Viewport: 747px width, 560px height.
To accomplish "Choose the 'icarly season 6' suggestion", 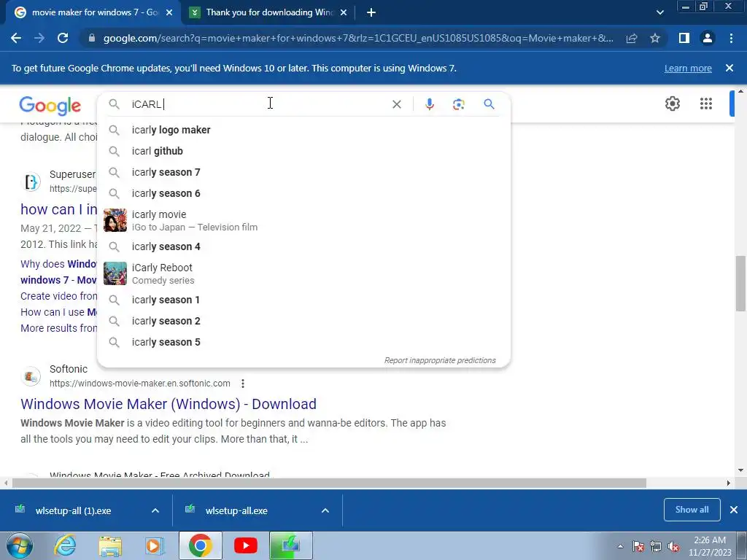I will (x=303, y=193).
